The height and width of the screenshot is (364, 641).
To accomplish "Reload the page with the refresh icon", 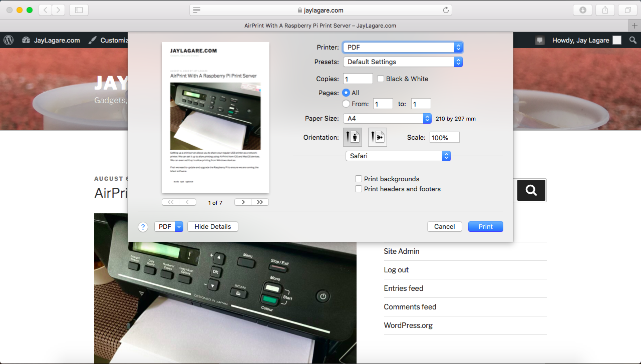I will [x=446, y=10].
